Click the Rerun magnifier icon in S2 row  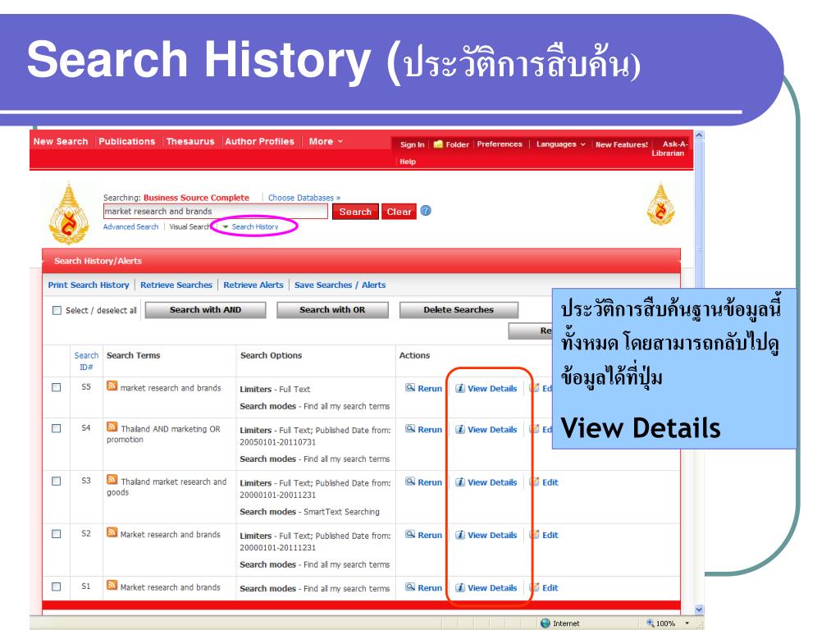pyautogui.click(x=410, y=535)
